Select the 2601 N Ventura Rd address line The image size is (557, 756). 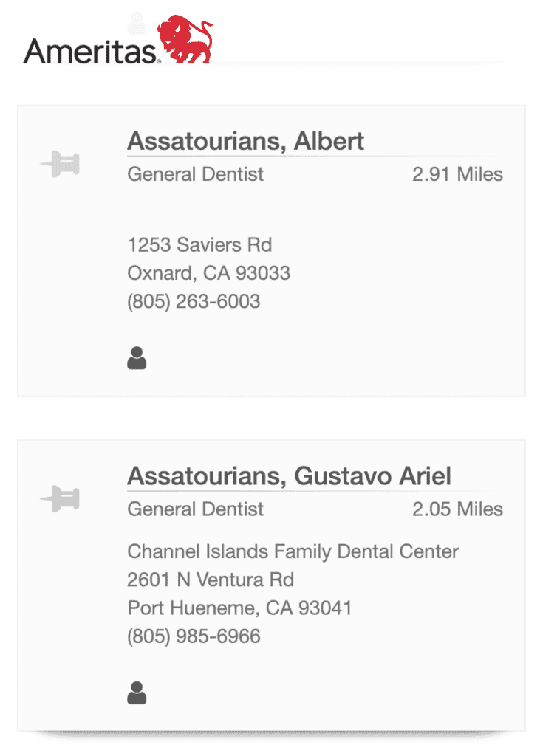click(211, 580)
